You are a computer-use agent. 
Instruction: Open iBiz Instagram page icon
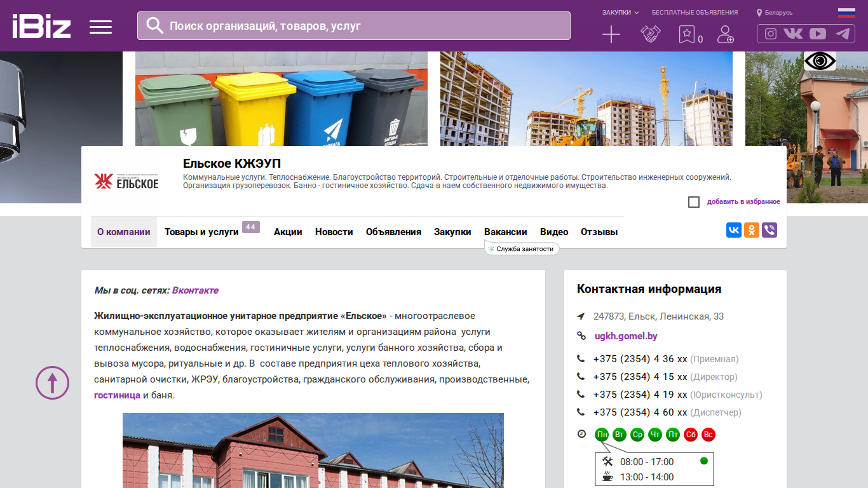(771, 34)
